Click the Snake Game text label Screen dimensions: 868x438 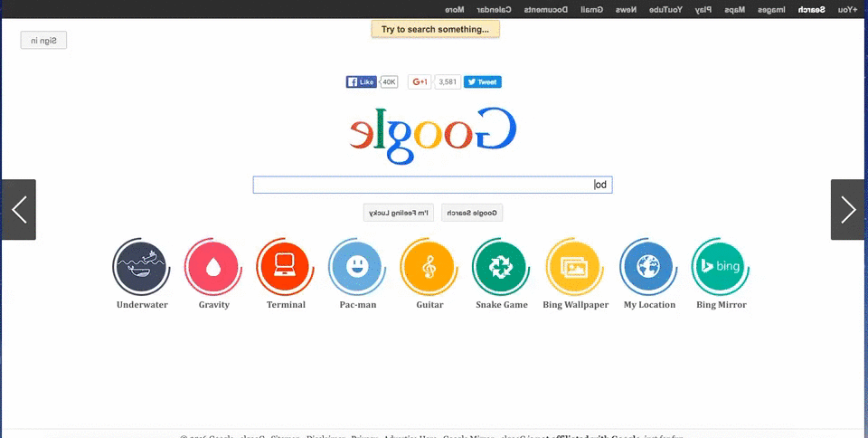[x=502, y=305]
